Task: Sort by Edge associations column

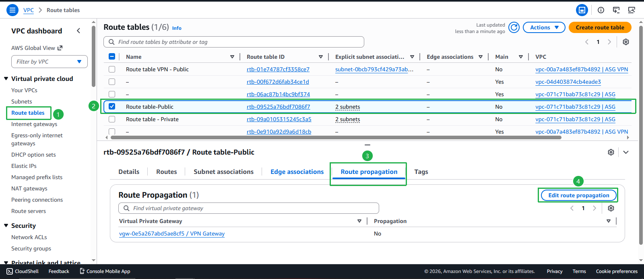Action: click(481, 57)
